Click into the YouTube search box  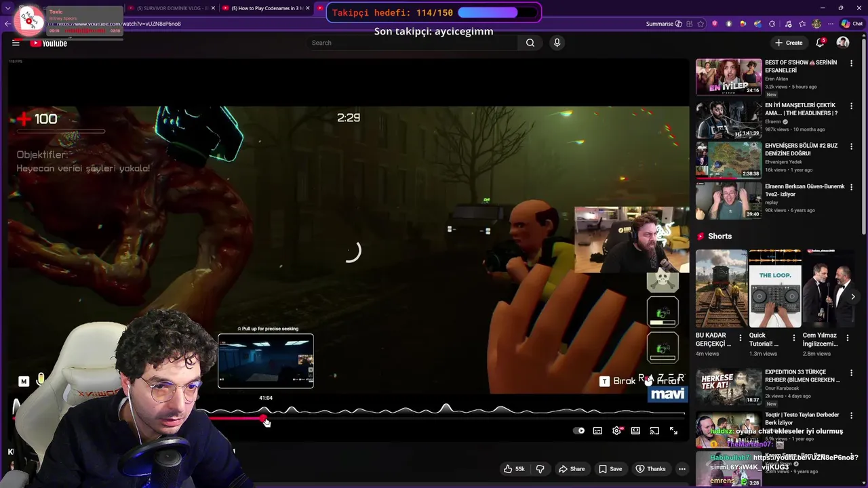tap(412, 43)
